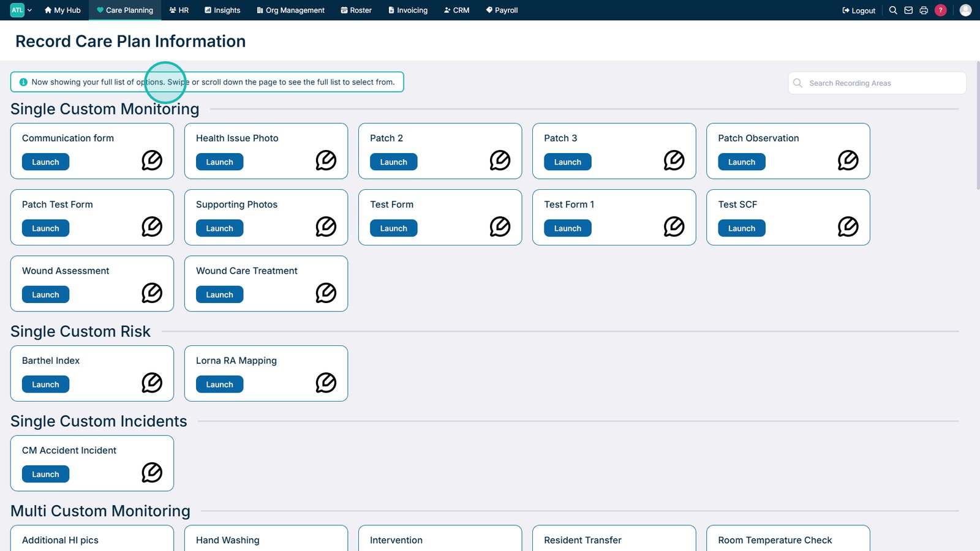The height and width of the screenshot is (551, 980).
Task: Go to My Hub
Action: 62,10
